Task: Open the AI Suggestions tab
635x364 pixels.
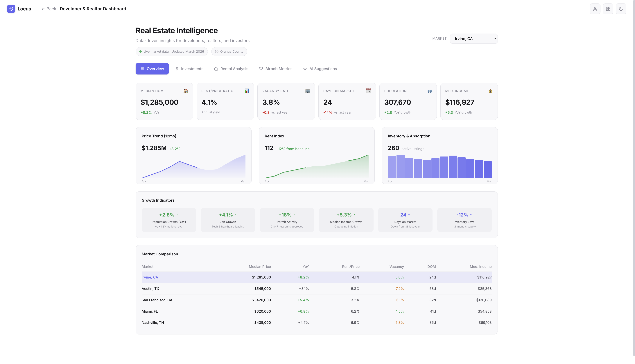Action: (x=320, y=69)
